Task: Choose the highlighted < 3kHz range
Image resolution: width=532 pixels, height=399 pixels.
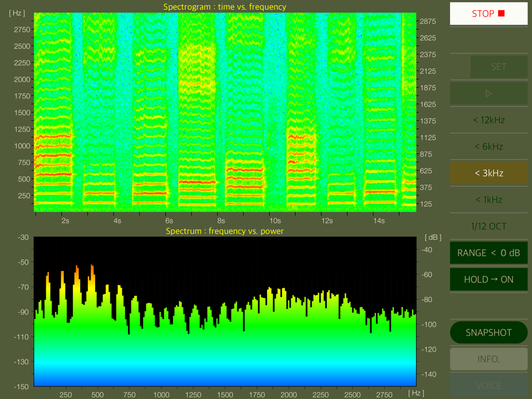Action: (x=488, y=173)
